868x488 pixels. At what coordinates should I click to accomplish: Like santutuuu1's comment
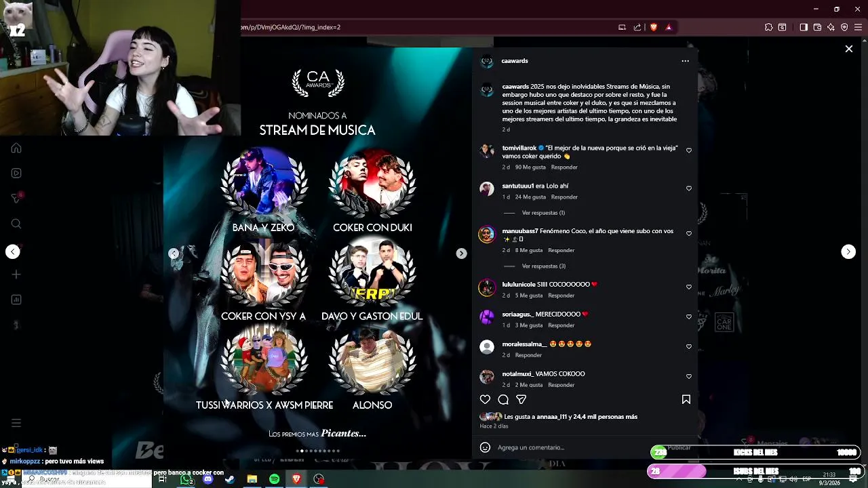pos(689,188)
